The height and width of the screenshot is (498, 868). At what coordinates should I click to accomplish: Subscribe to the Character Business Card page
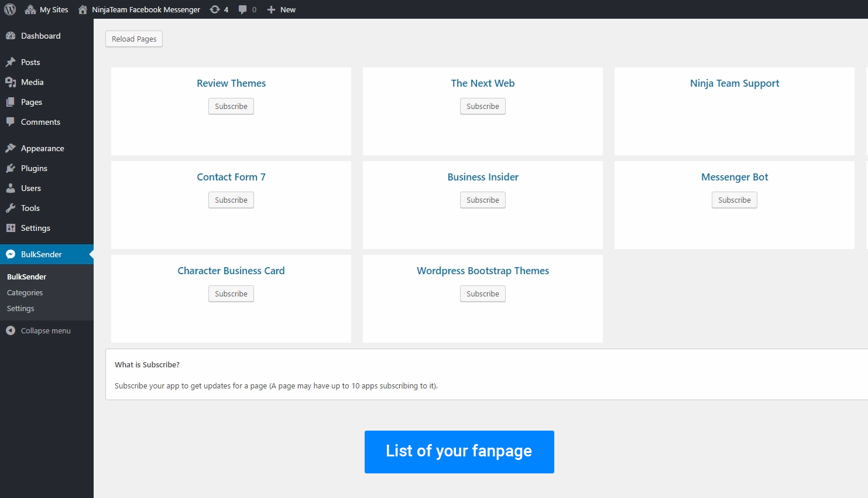click(x=231, y=294)
